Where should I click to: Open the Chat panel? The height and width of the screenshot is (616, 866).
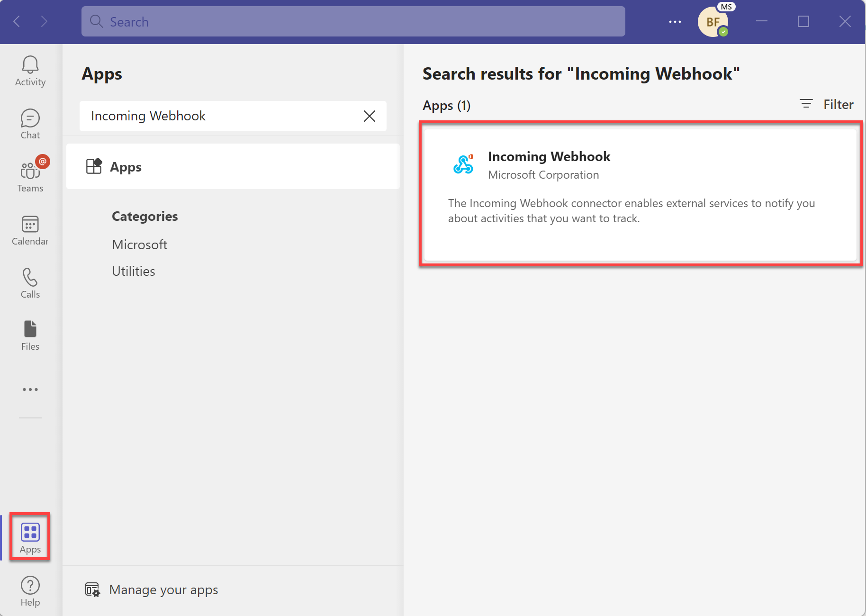click(x=30, y=123)
